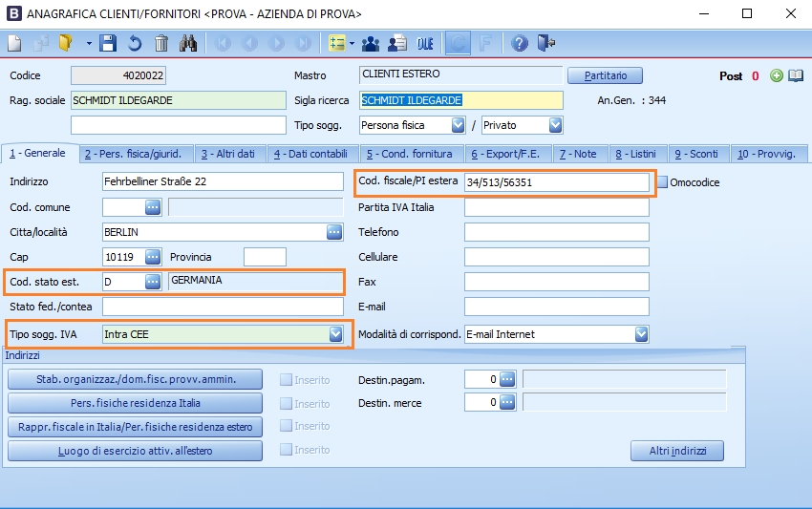
Task: Switch to the 3 - Altri dati tab
Action: (x=228, y=154)
